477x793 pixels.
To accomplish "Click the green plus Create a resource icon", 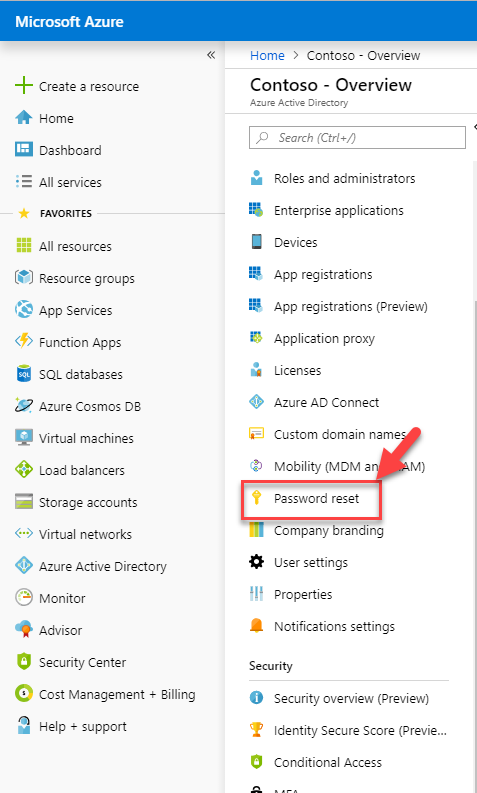I will 24,85.
